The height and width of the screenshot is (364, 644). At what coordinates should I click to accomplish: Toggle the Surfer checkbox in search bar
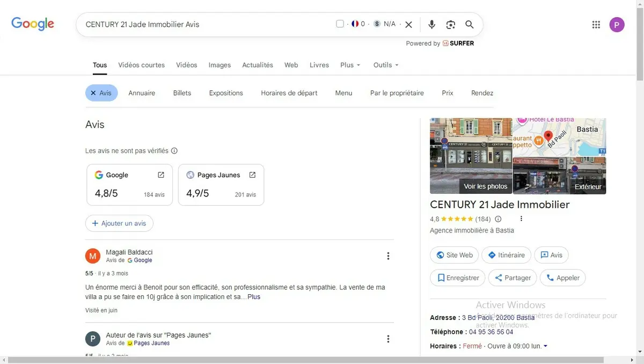(340, 24)
